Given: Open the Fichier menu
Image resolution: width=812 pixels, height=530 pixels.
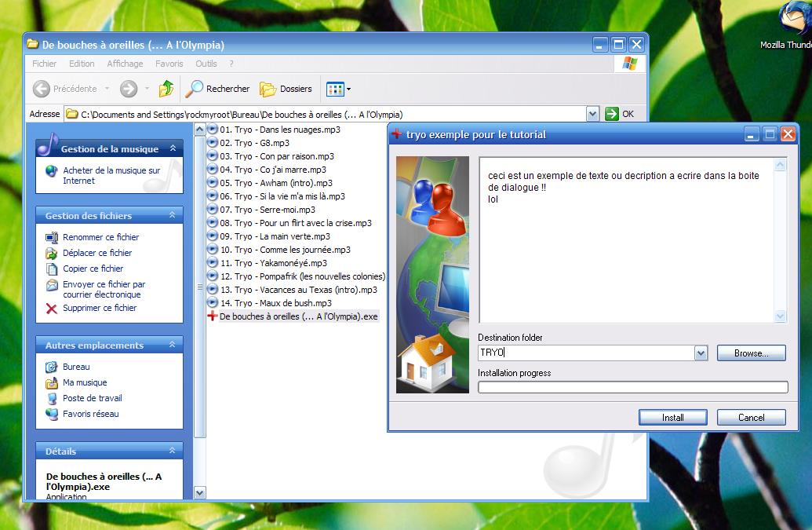Looking at the screenshot, I should pyautogui.click(x=44, y=64).
